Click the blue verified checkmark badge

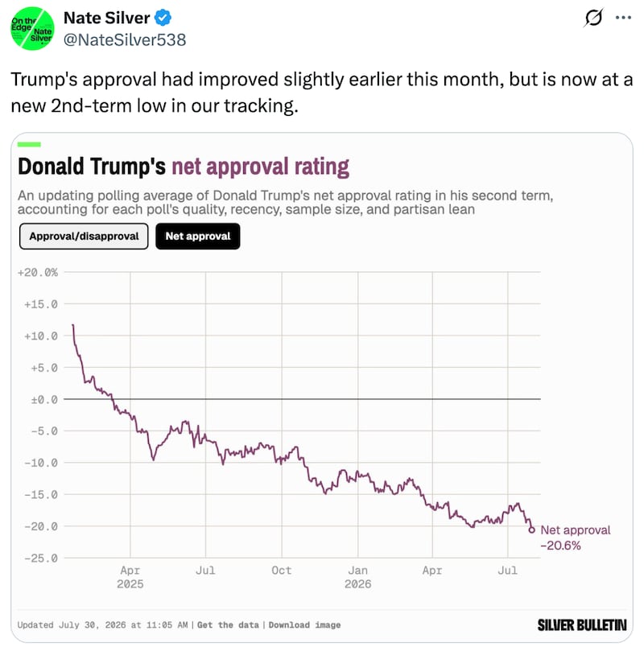163,18
